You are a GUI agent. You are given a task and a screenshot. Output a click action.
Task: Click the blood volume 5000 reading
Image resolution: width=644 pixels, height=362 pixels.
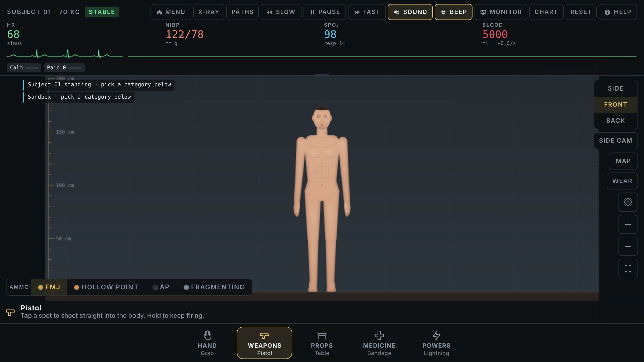(x=495, y=34)
